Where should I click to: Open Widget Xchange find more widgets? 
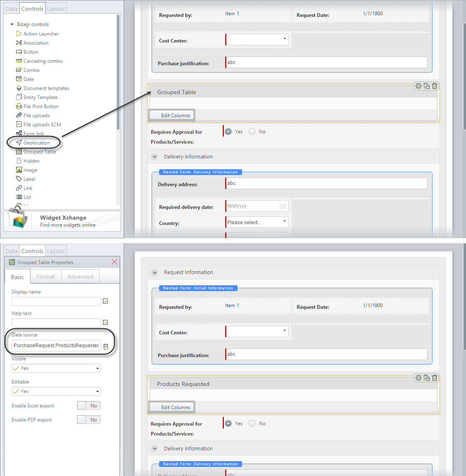pyautogui.click(x=62, y=221)
